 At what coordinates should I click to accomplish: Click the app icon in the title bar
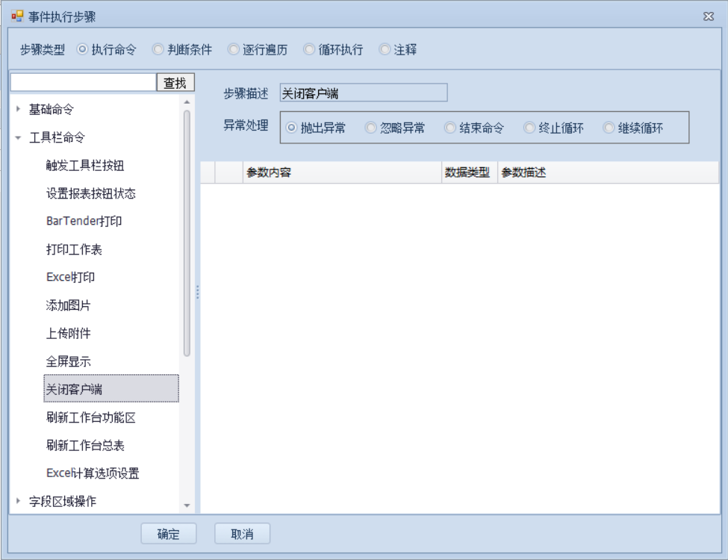(18, 16)
